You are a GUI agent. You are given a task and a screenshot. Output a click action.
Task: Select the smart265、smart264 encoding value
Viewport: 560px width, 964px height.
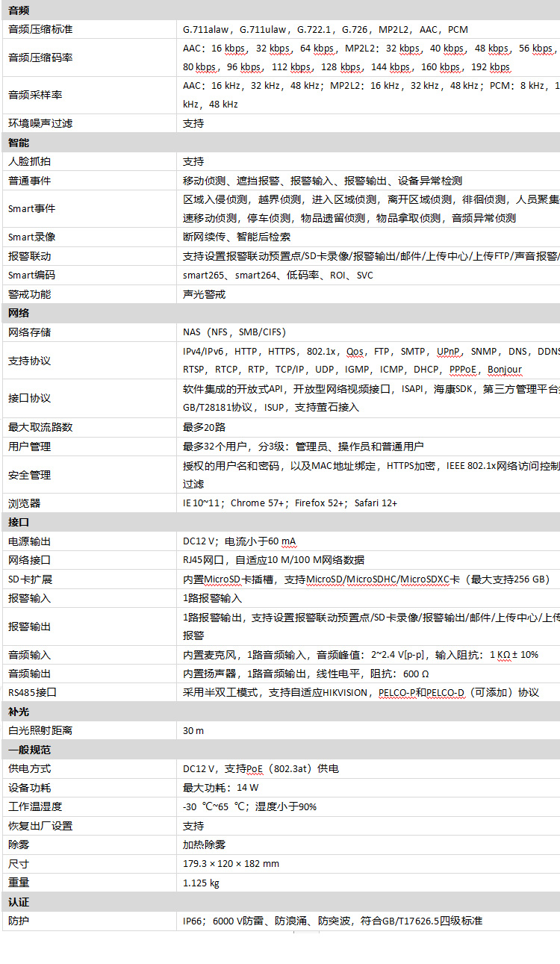278,275
